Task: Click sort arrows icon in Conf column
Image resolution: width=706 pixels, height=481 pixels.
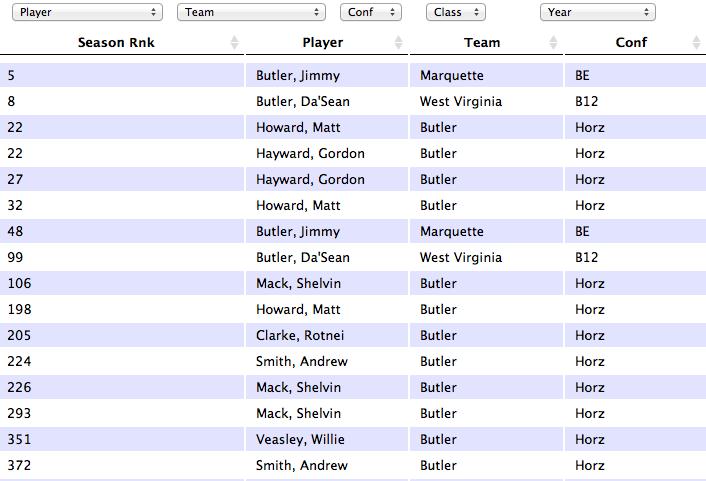Action: (x=697, y=43)
